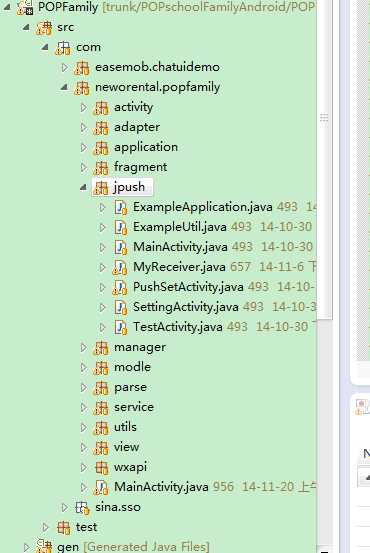Viewport: 370px width, 553px height.
Task: Click the sash grip handle beside tree
Action: click(x=324, y=117)
